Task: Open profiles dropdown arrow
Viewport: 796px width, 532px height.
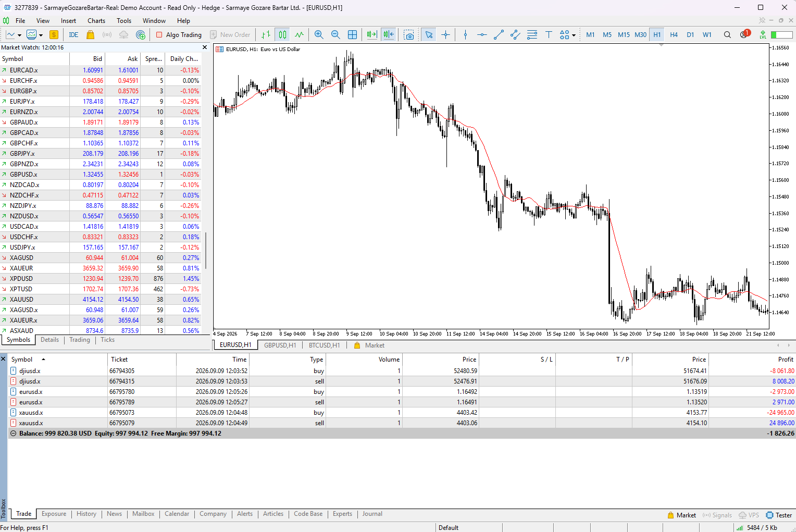Action: (x=41, y=35)
